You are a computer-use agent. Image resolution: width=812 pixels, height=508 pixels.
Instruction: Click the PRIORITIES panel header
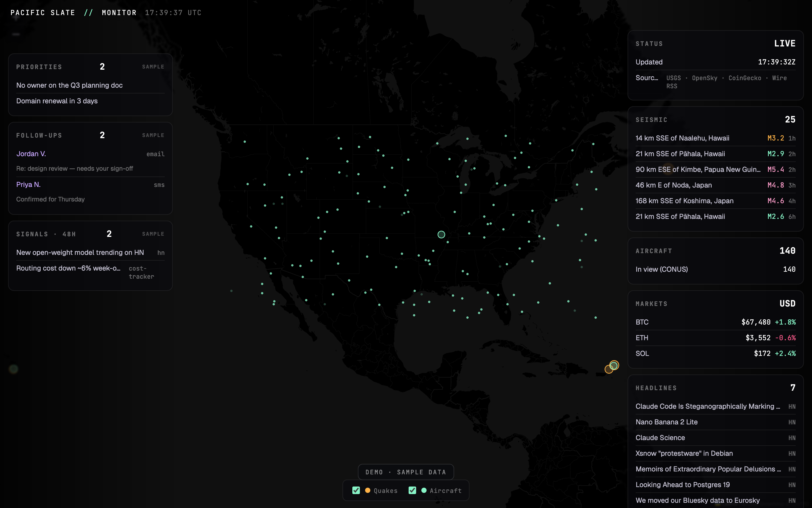coord(39,67)
